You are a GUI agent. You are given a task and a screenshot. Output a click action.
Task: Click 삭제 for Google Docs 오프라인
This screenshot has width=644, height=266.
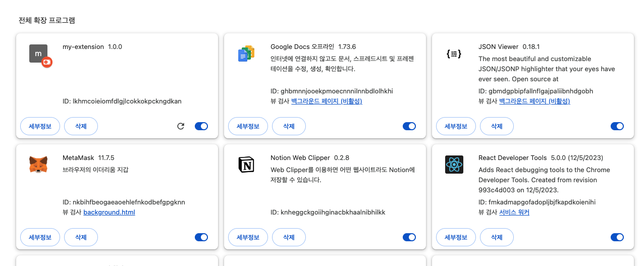pos(289,126)
